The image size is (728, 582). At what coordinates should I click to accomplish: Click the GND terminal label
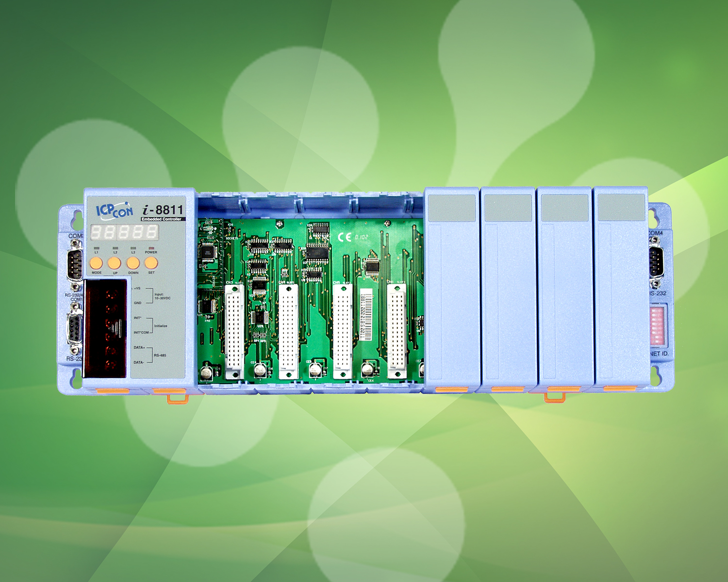point(137,303)
